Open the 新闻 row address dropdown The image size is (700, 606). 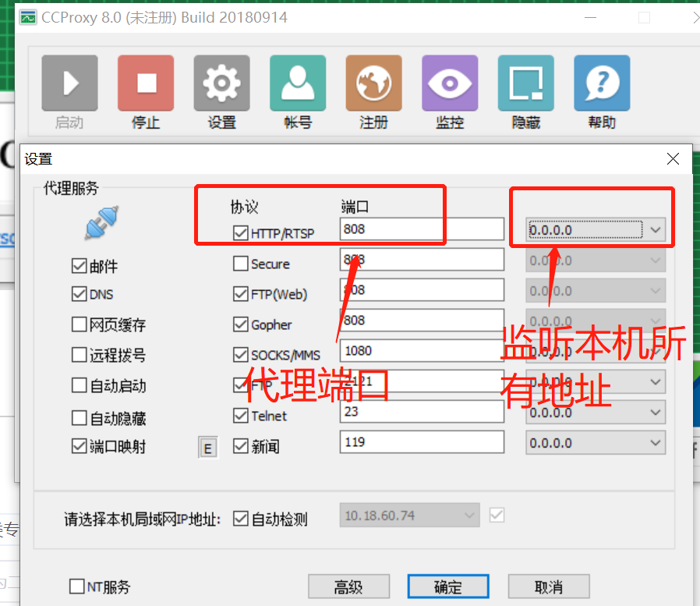click(596, 442)
